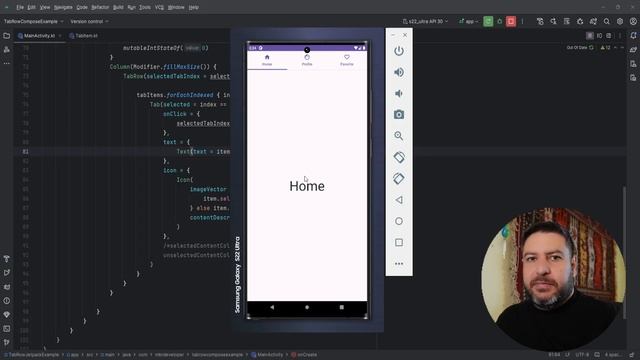This screenshot has height=360, width=640.
Task: Tap the phone's back navigation triangle
Action: [x=272, y=307]
